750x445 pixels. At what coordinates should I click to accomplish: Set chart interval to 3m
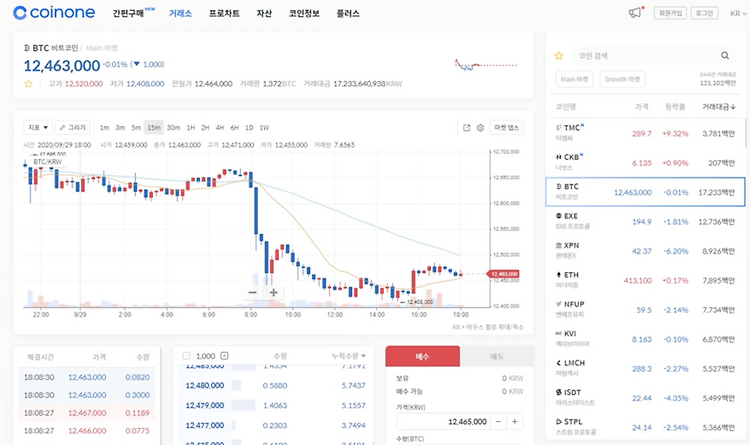pos(120,128)
